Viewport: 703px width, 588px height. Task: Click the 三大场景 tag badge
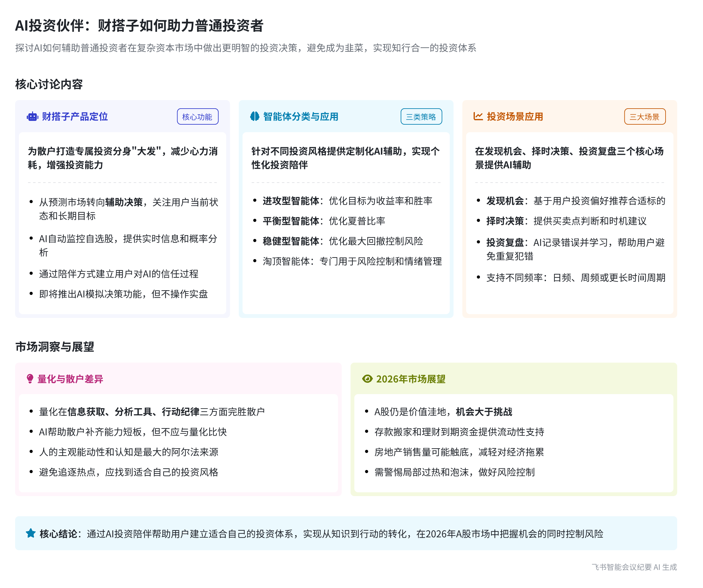coord(645,116)
